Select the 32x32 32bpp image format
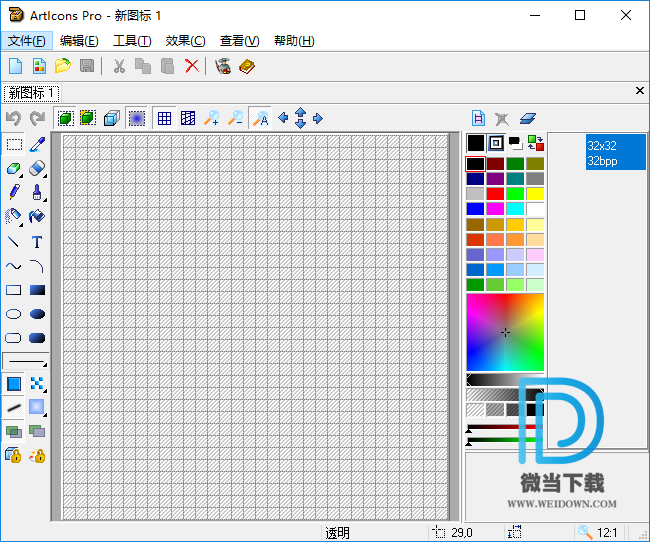This screenshot has height=542, width=650. pyautogui.click(x=615, y=152)
